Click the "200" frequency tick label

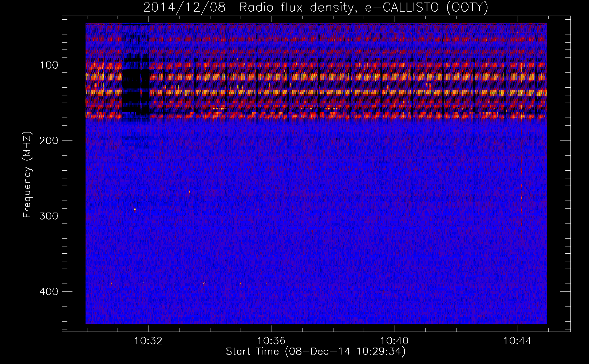pyautogui.click(x=49, y=141)
